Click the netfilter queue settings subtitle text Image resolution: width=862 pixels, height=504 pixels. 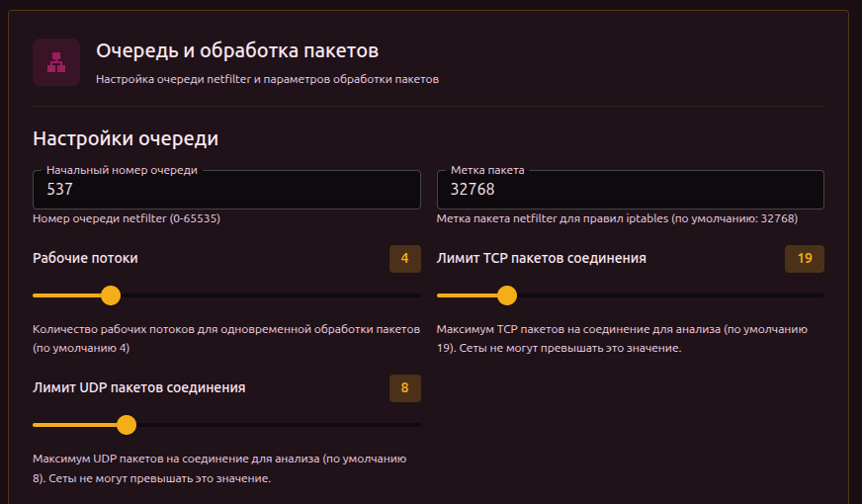tap(267, 79)
